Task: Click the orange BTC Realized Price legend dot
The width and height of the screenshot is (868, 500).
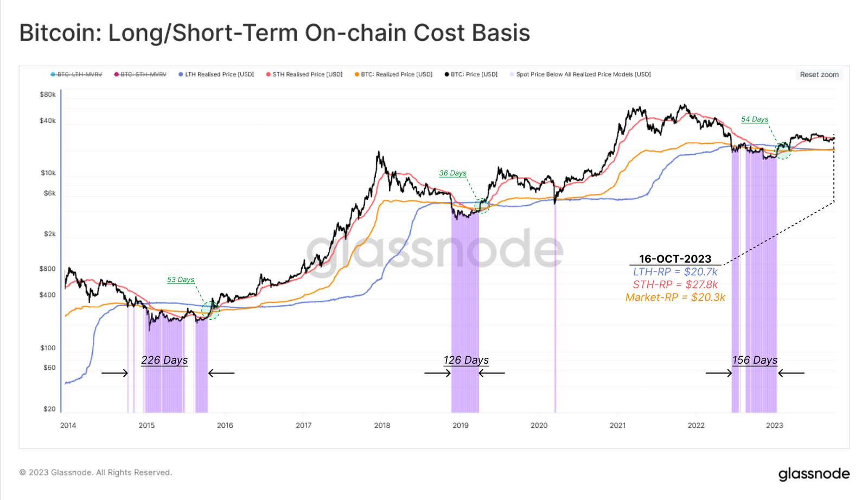Action: coord(357,74)
